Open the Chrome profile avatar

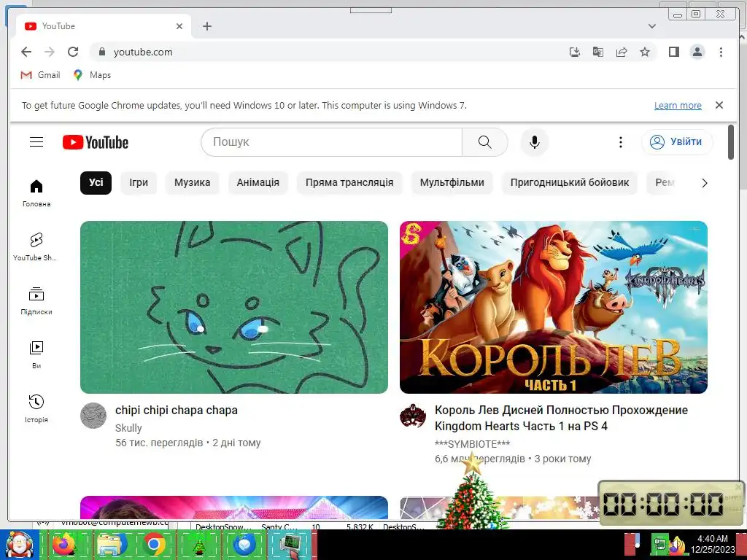(697, 52)
